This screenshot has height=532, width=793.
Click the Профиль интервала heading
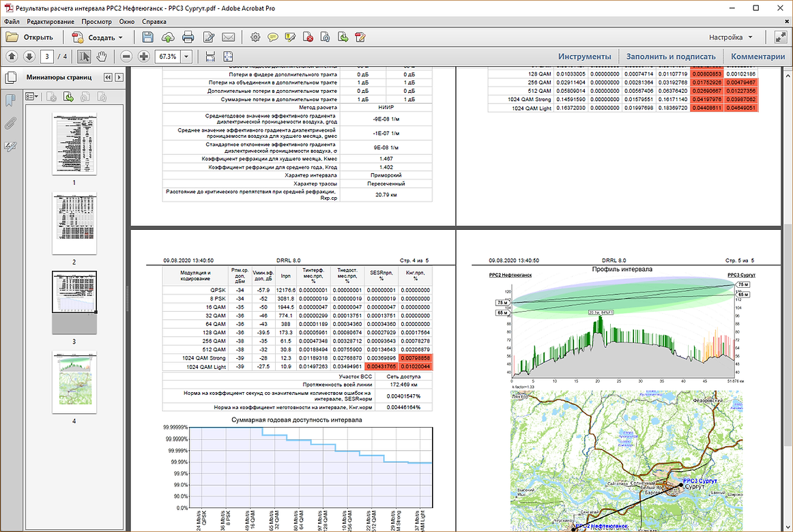(622, 270)
